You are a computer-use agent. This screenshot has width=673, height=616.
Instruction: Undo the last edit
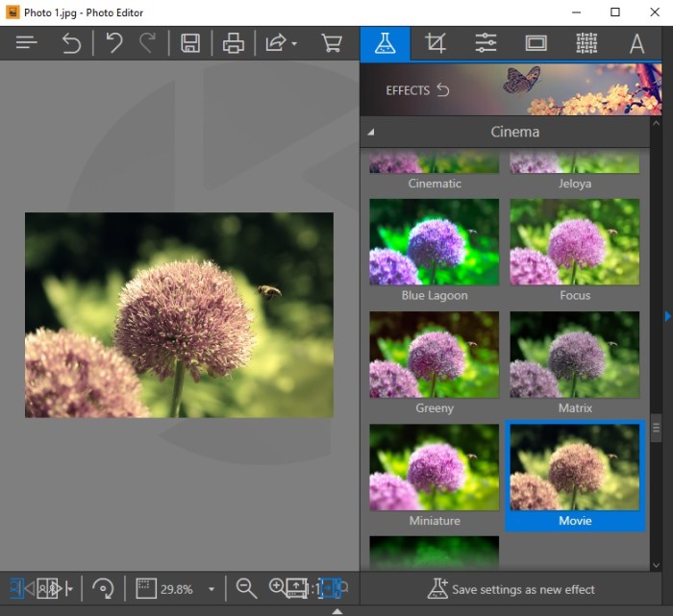(x=114, y=43)
